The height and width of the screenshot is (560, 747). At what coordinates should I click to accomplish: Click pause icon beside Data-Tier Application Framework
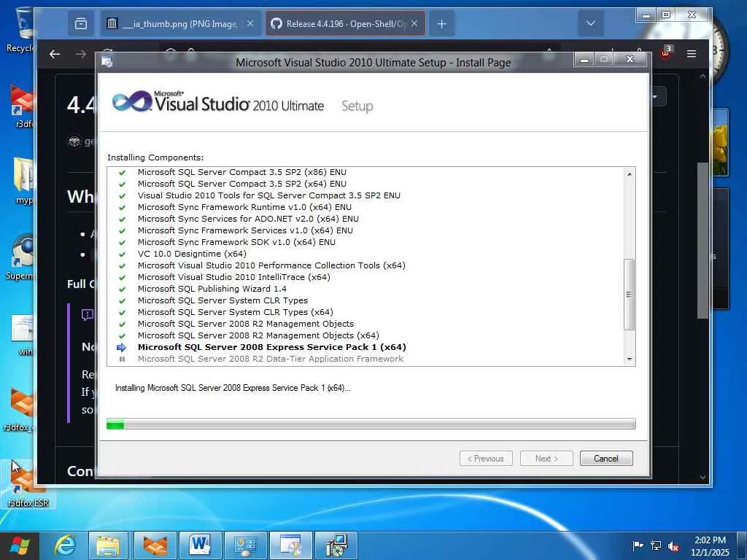[122, 359]
